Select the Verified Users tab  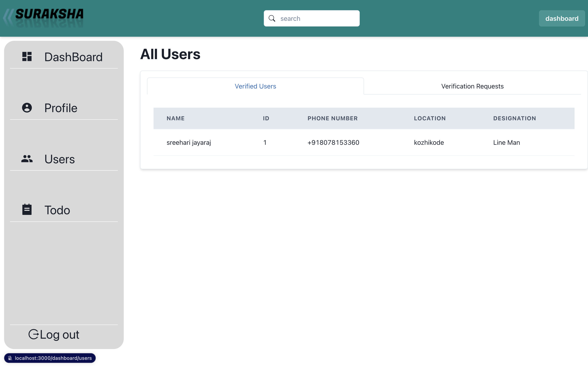coord(255,86)
